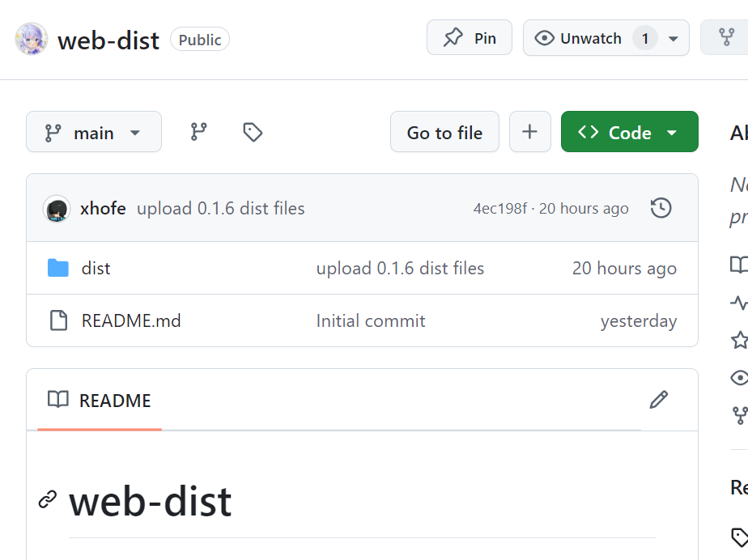Select the README tab
Image resolution: width=748 pixels, height=560 pixels.
click(x=100, y=401)
